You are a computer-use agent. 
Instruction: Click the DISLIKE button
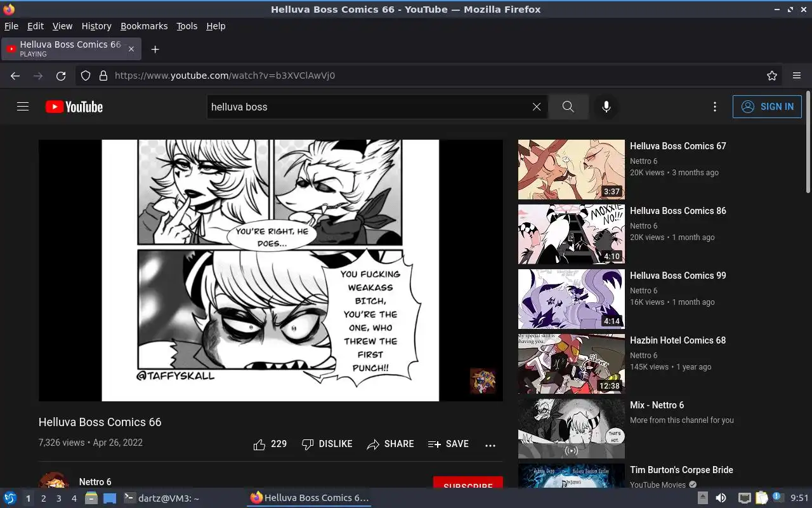click(327, 444)
